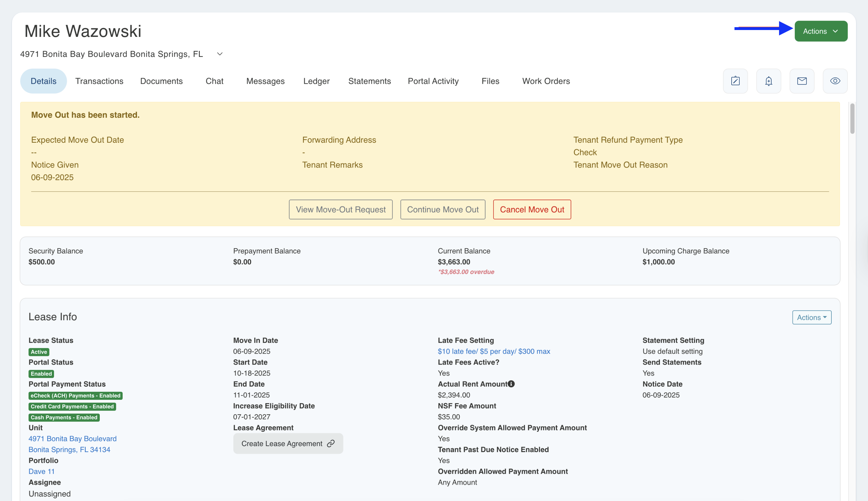The height and width of the screenshot is (501, 868).
Task: Open the Ledger tab
Action: pyautogui.click(x=316, y=81)
